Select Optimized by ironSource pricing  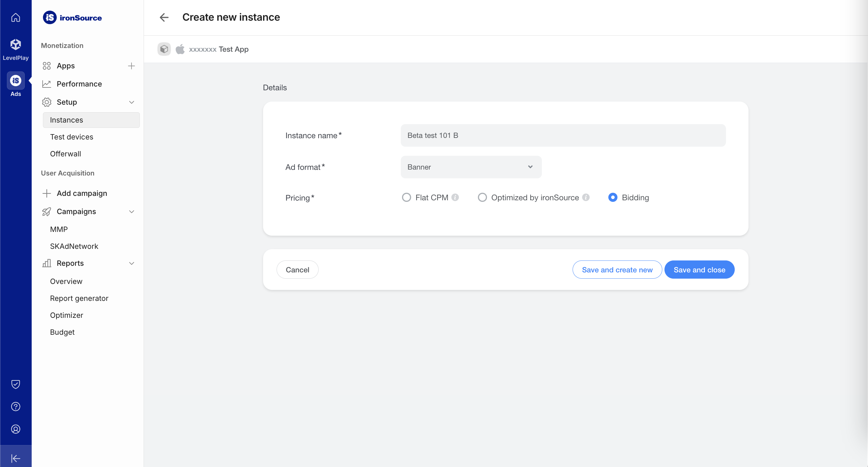coord(482,197)
